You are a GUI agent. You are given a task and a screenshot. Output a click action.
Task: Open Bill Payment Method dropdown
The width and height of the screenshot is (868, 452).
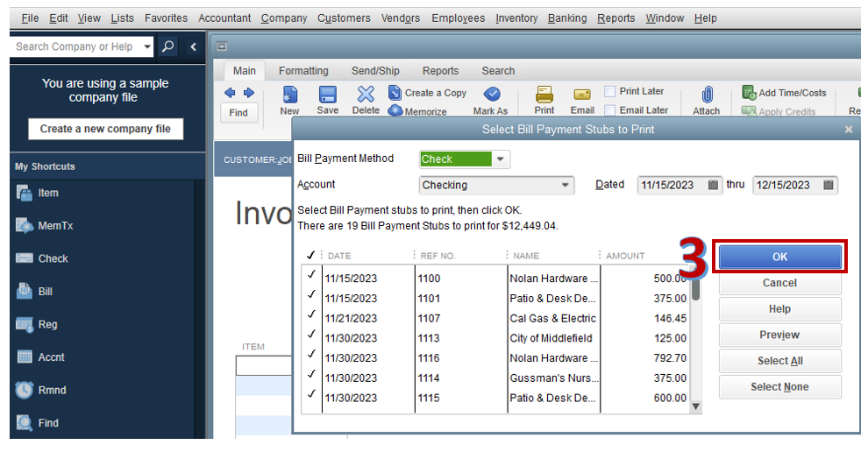pos(500,159)
